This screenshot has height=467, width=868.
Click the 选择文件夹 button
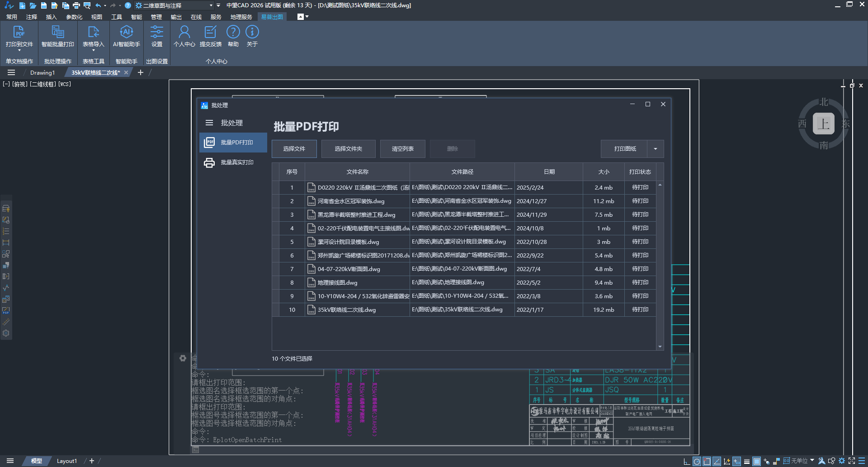[348, 149]
